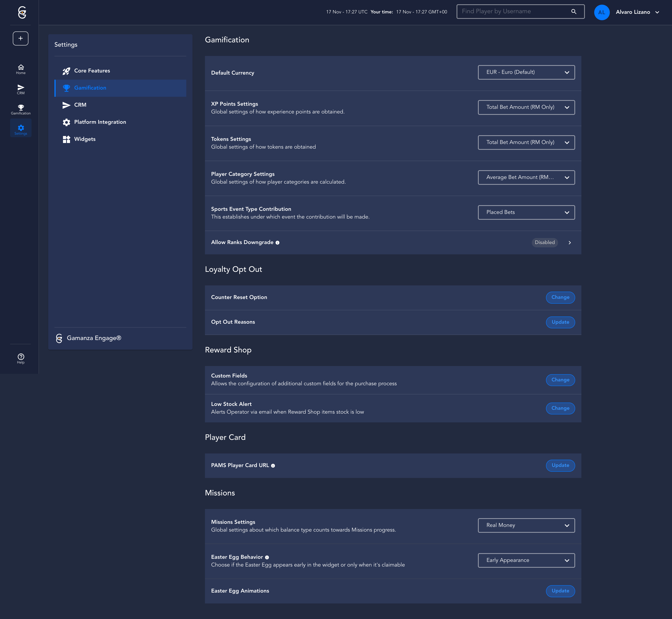Click info icon beside Allow Ranks Downgrade

[277, 243]
